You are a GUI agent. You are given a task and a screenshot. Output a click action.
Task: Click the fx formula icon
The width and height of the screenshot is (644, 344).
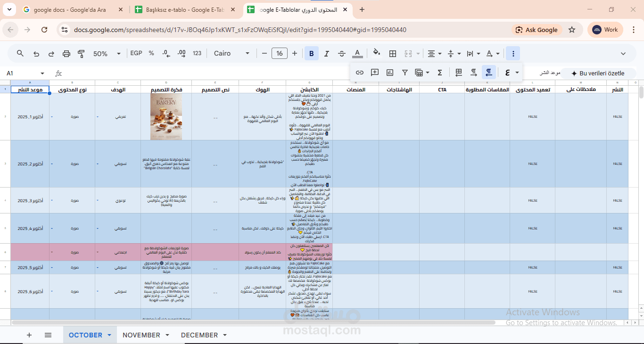click(58, 74)
